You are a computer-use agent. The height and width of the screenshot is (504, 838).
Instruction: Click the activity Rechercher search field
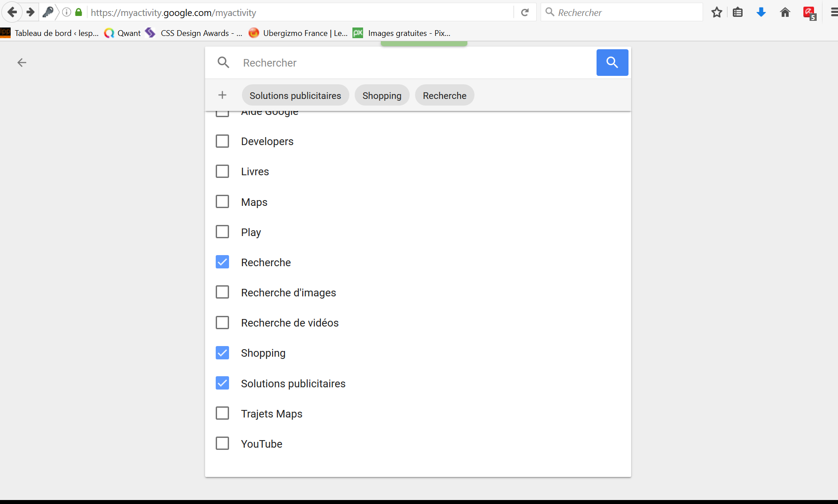pos(413,63)
